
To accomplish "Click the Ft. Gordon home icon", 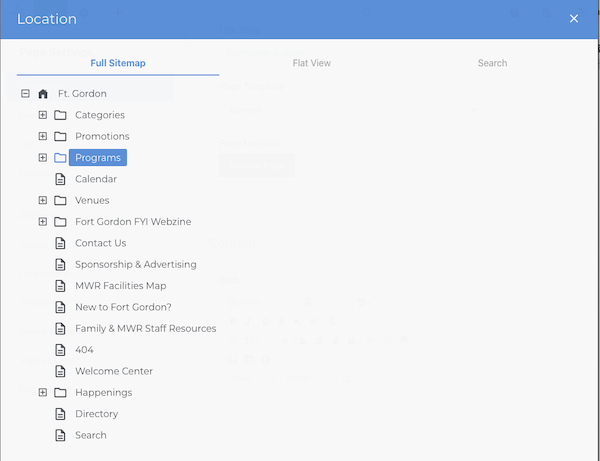I will click(x=43, y=94).
